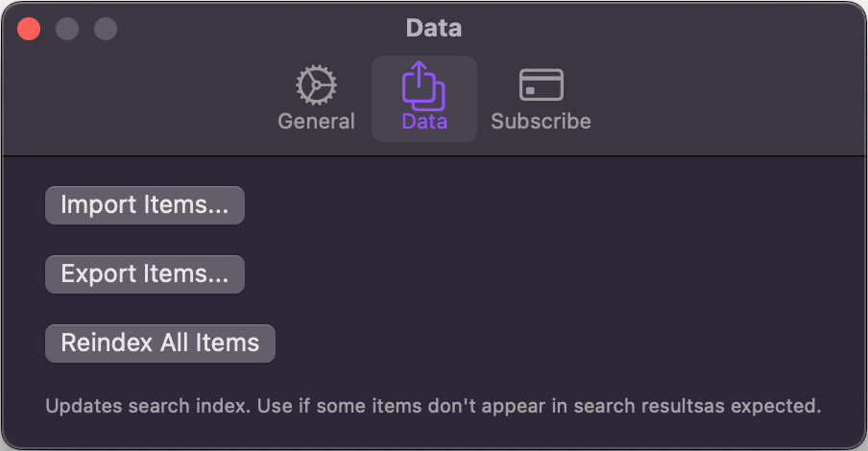The height and width of the screenshot is (451, 868).
Task: Open subscription pane via card icon
Action: click(541, 84)
